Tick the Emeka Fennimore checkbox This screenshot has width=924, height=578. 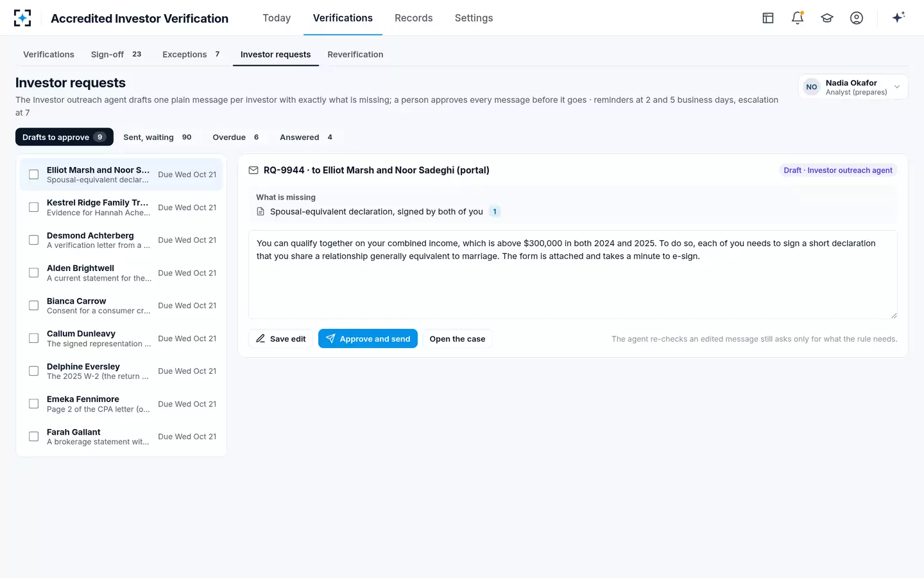(34, 404)
